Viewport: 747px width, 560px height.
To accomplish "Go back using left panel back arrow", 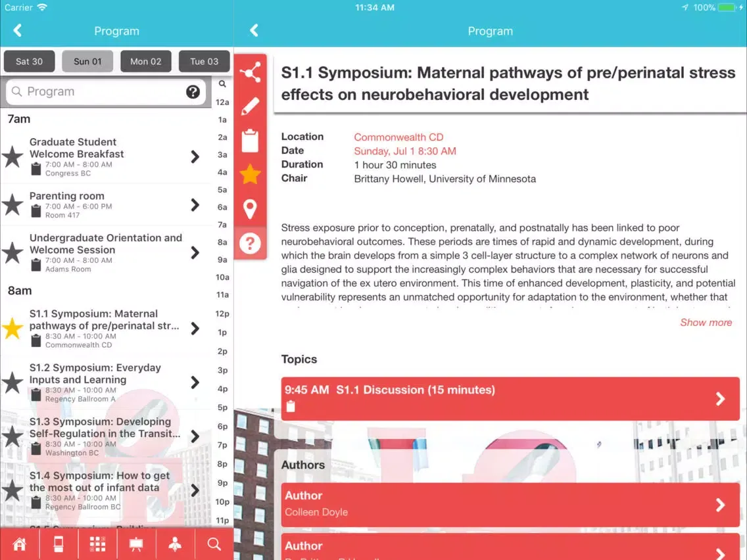I will pos(18,30).
